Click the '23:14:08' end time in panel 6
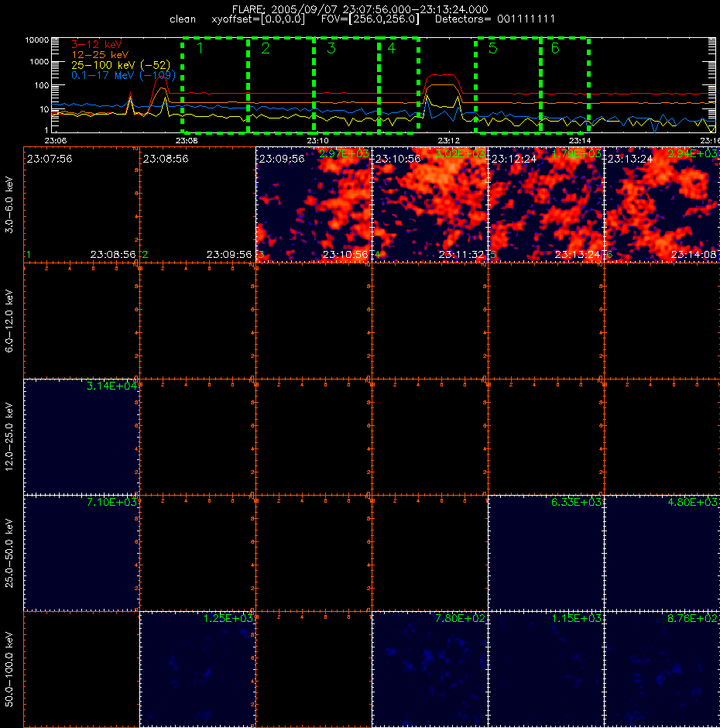 click(694, 255)
